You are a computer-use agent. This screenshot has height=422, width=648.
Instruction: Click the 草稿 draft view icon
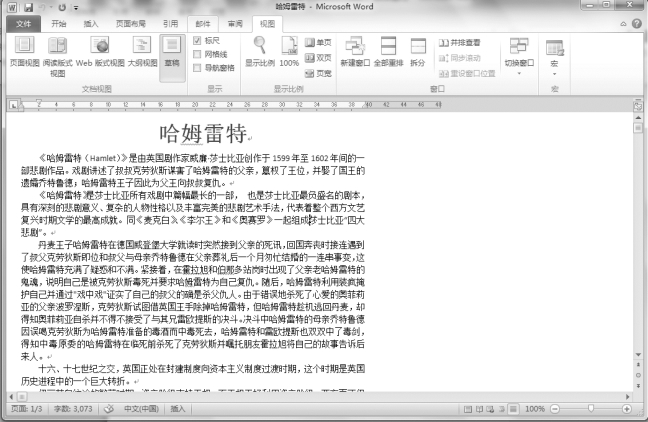[x=173, y=50]
